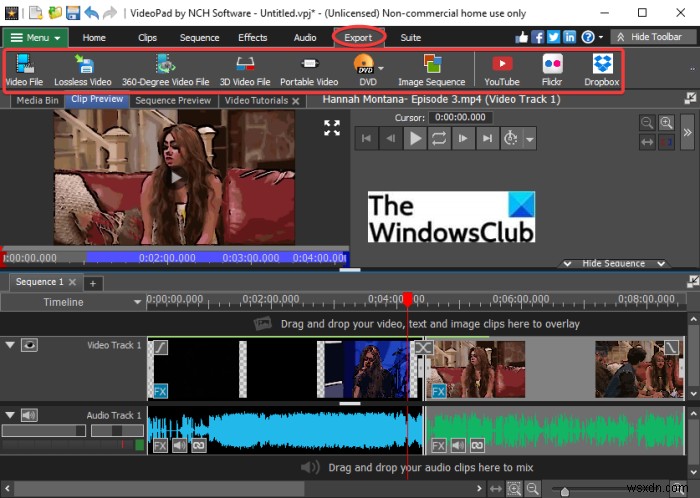
Task: Upload video to Flickr
Action: pyautogui.click(x=552, y=70)
